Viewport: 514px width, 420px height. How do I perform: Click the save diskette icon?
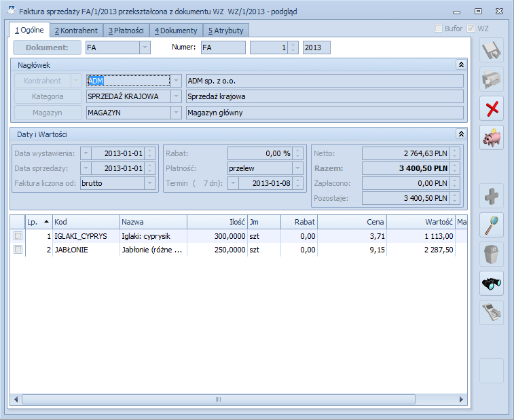click(492, 50)
